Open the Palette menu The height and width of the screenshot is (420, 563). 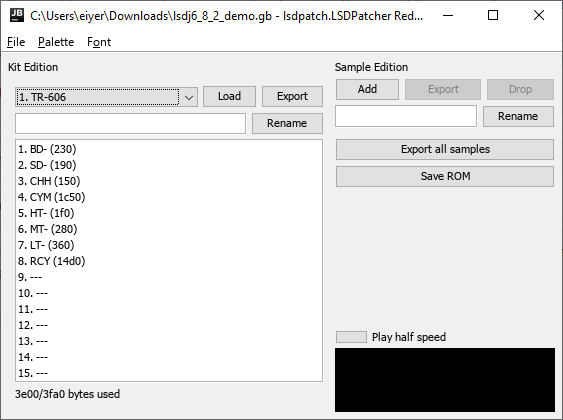(x=56, y=42)
